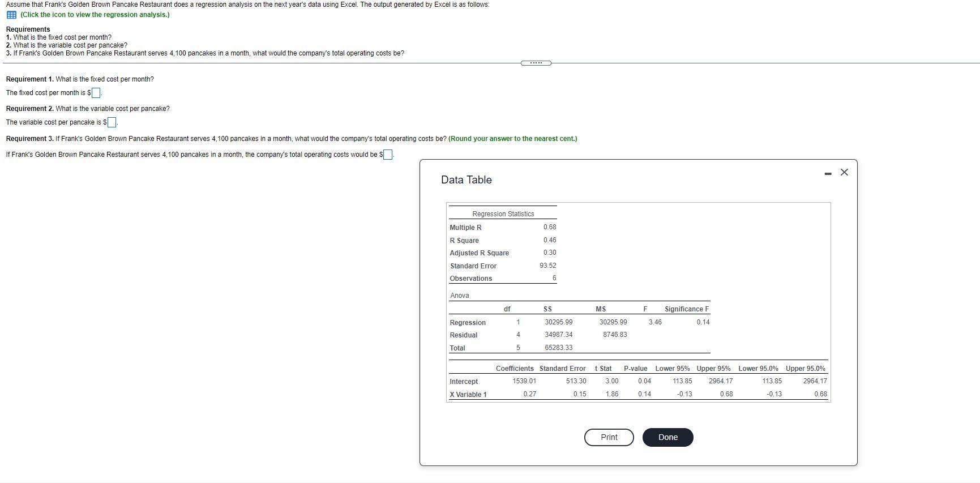Click the Lower 95% column header

[673, 369]
